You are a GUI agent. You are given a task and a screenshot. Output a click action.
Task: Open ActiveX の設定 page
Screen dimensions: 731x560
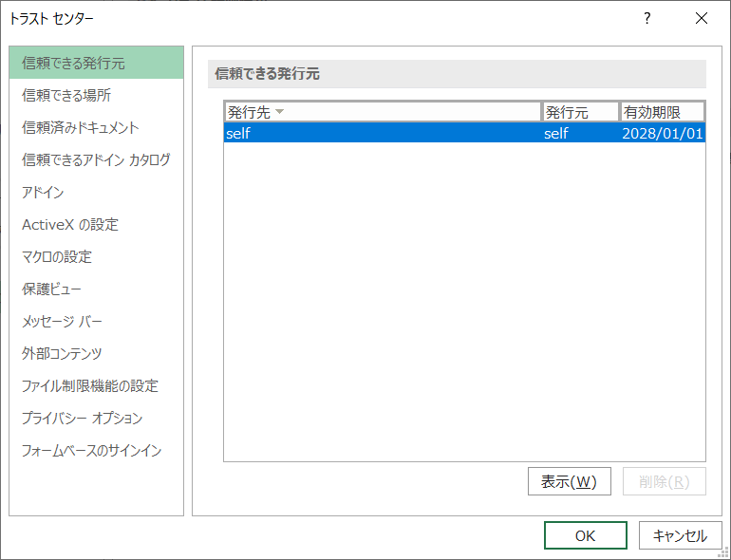coord(96,224)
